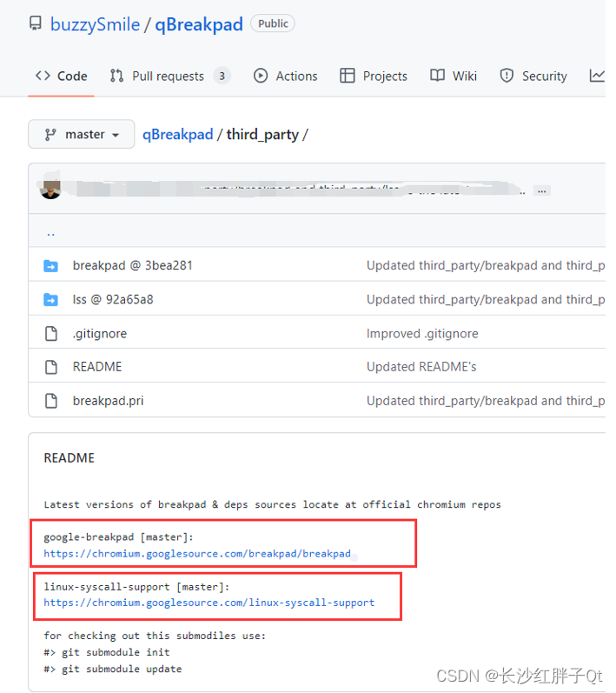Open the .gitignore file
Screen dimensions: 616x693
tap(100, 334)
